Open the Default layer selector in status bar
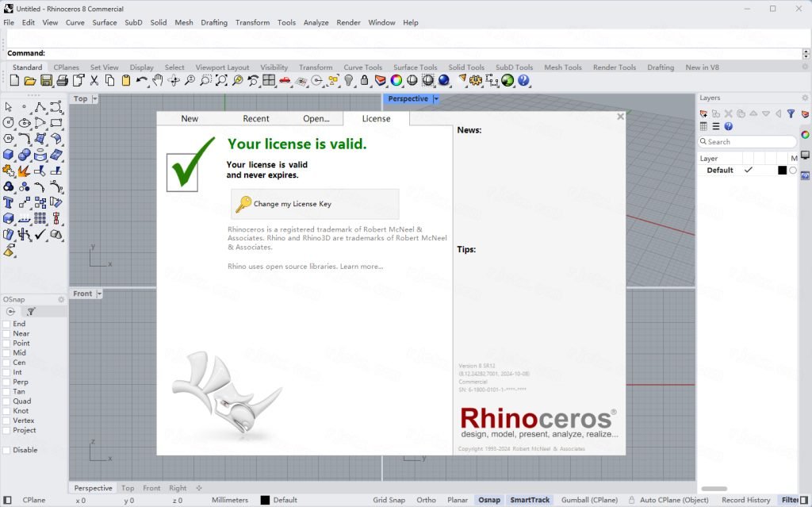The image size is (812, 507). pos(285,500)
